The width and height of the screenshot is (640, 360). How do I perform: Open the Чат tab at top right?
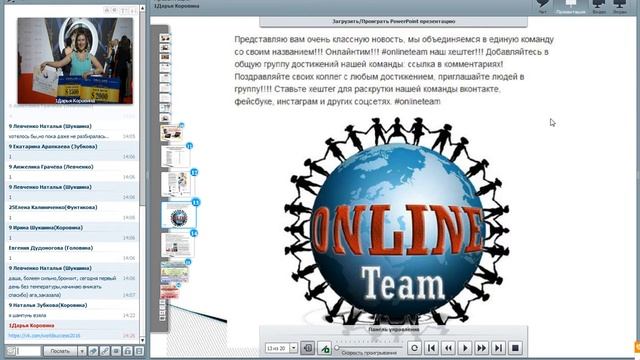pos(542,7)
